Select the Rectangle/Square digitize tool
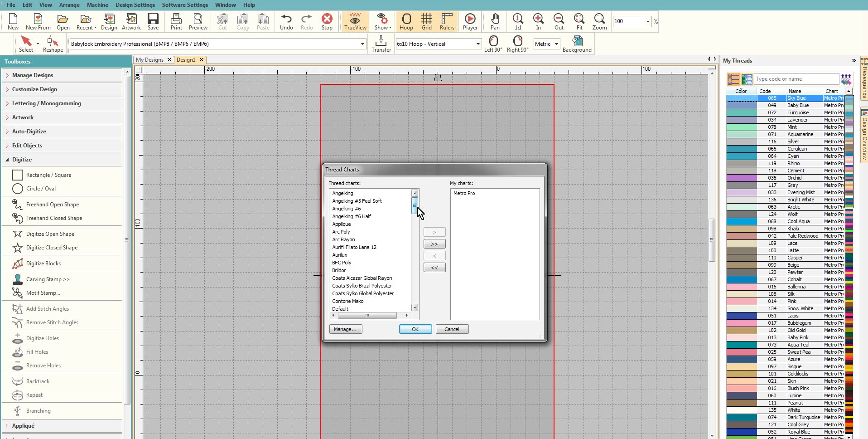 pos(49,175)
